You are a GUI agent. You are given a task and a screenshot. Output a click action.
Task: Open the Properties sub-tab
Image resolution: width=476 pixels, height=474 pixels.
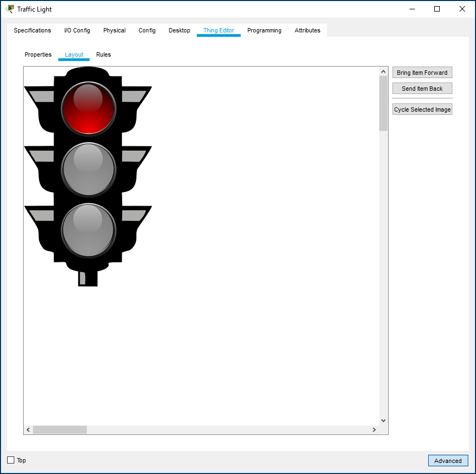tap(38, 54)
